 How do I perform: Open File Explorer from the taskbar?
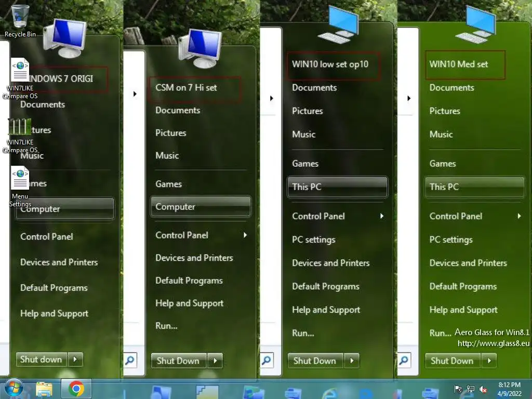[44, 389]
